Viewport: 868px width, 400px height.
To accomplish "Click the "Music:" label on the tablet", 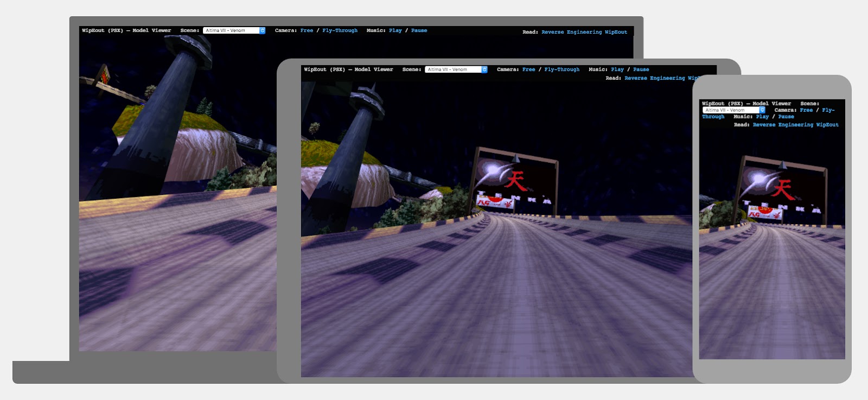I will [x=598, y=69].
